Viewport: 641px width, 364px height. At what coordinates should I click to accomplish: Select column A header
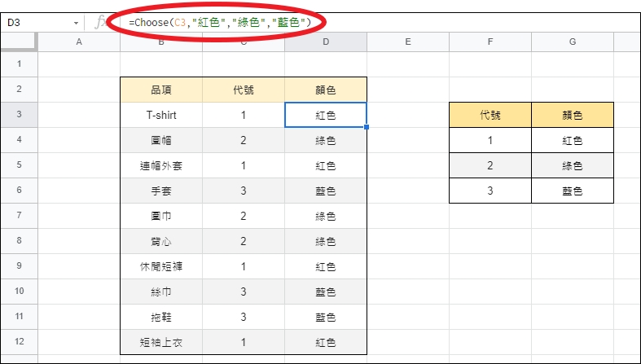[x=79, y=42]
